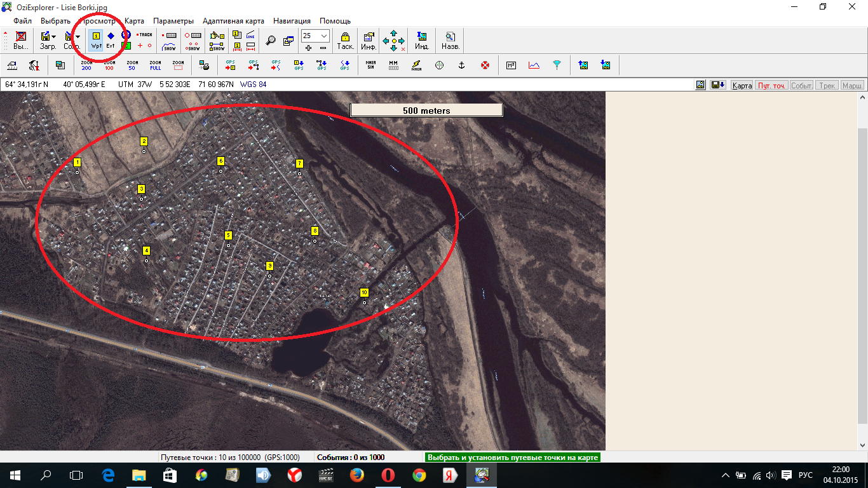The width and height of the screenshot is (868, 488).
Task: Expand the Загр. load file dropdown arrow
Action: pyautogui.click(x=53, y=36)
